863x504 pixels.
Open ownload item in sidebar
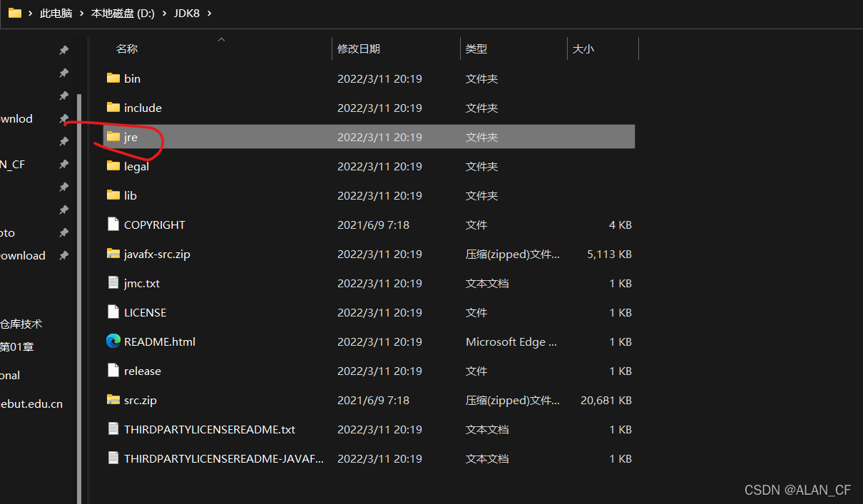point(23,256)
